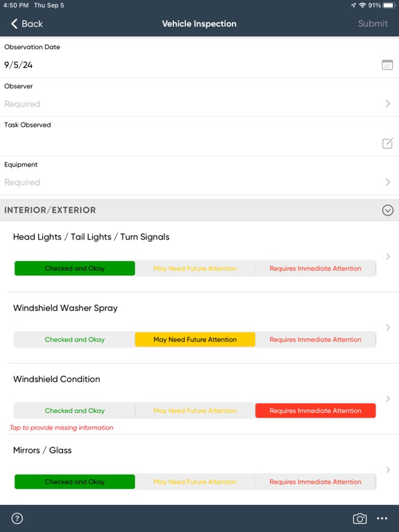Viewport: 399px width, 532px height.
Task: Open the Observer selection chevron
Action: (x=388, y=104)
